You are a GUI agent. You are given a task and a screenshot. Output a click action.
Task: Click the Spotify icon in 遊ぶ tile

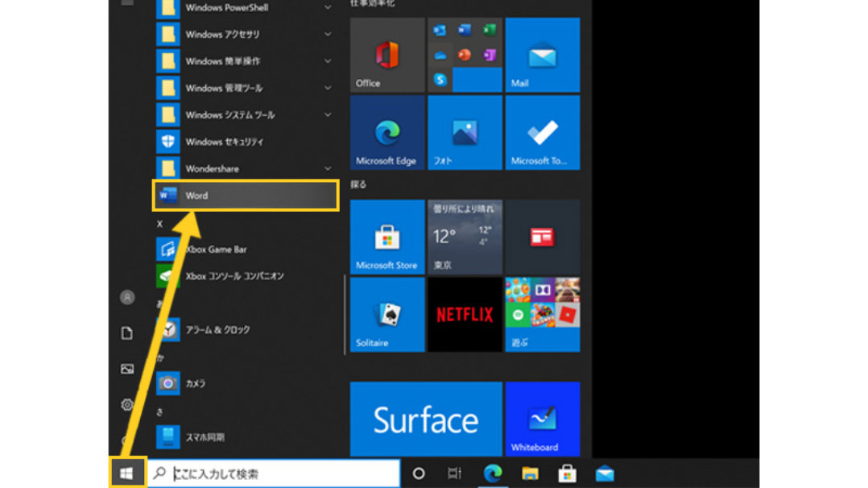pyautogui.click(x=519, y=315)
